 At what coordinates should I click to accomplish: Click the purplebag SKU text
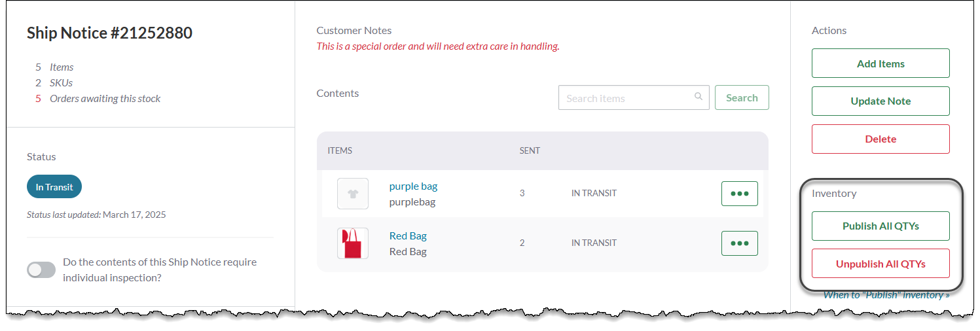click(412, 202)
